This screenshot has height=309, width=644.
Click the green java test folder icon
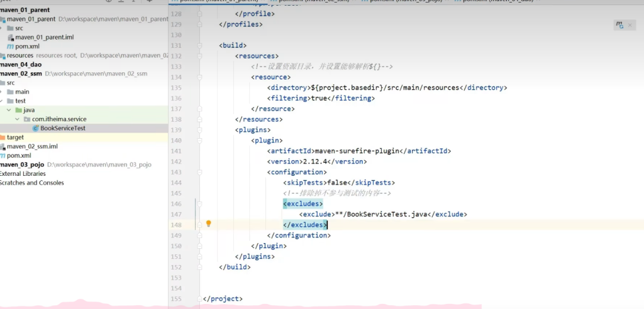click(x=18, y=110)
